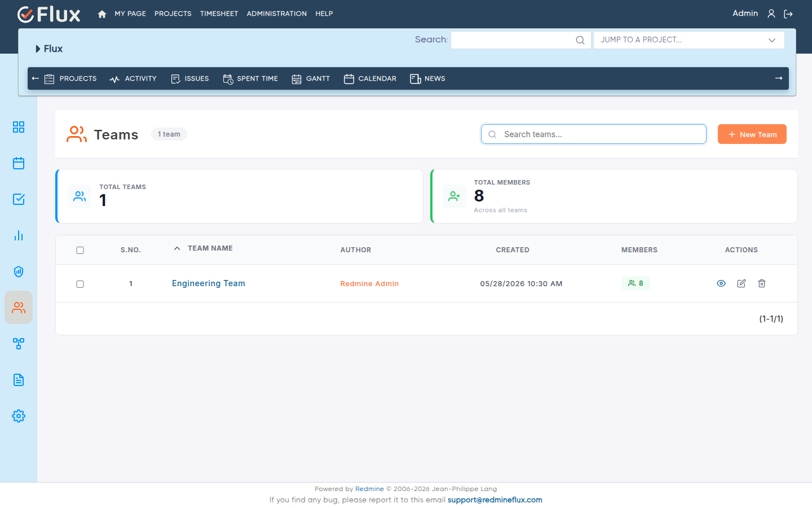812x508 pixels.
Task: Click the 8 members badge
Action: click(x=636, y=283)
